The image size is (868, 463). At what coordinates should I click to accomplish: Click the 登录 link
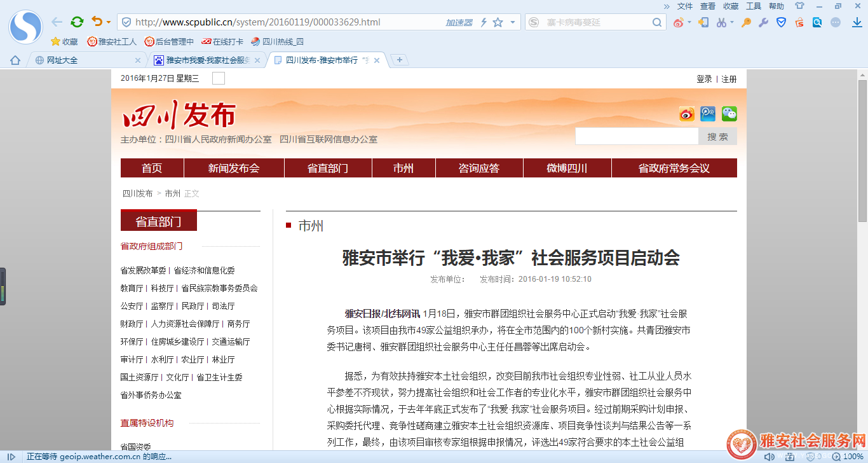tap(704, 79)
